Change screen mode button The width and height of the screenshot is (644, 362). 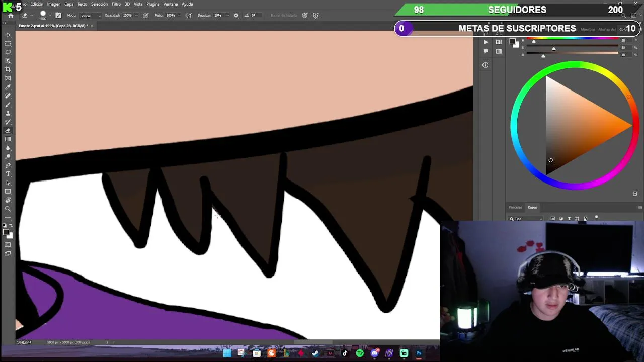(8, 253)
